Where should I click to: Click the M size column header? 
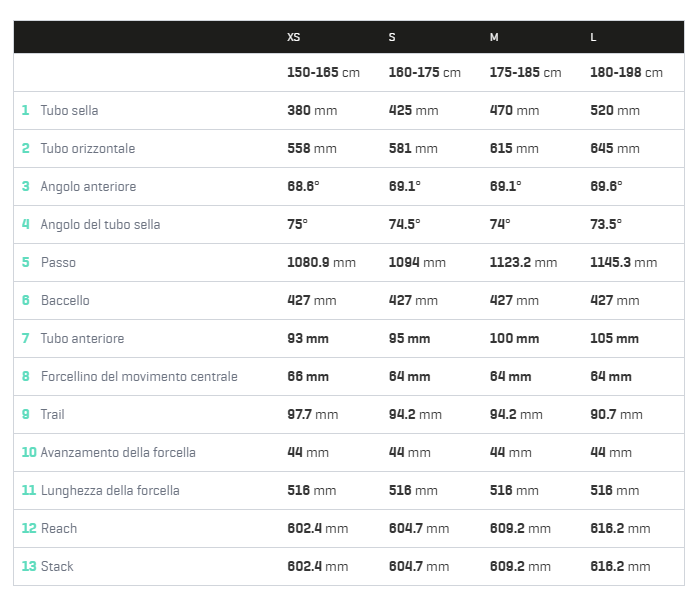(494, 37)
